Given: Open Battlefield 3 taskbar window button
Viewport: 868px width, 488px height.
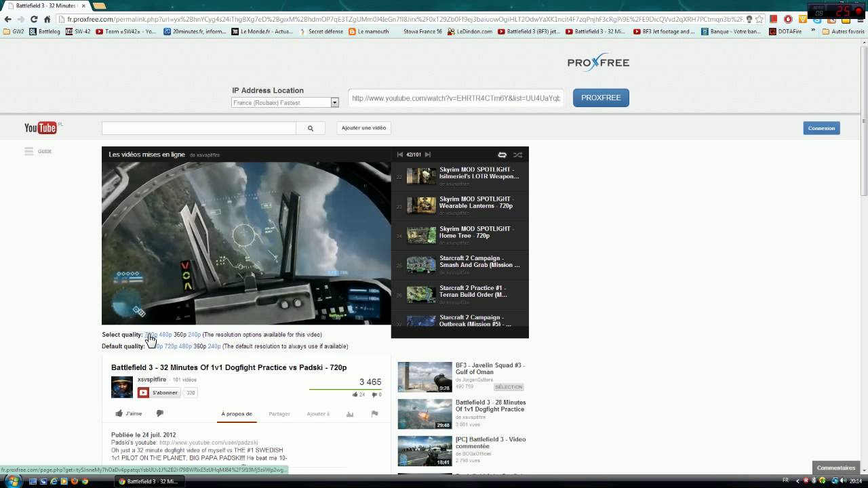Looking at the screenshot, I should (x=149, y=481).
